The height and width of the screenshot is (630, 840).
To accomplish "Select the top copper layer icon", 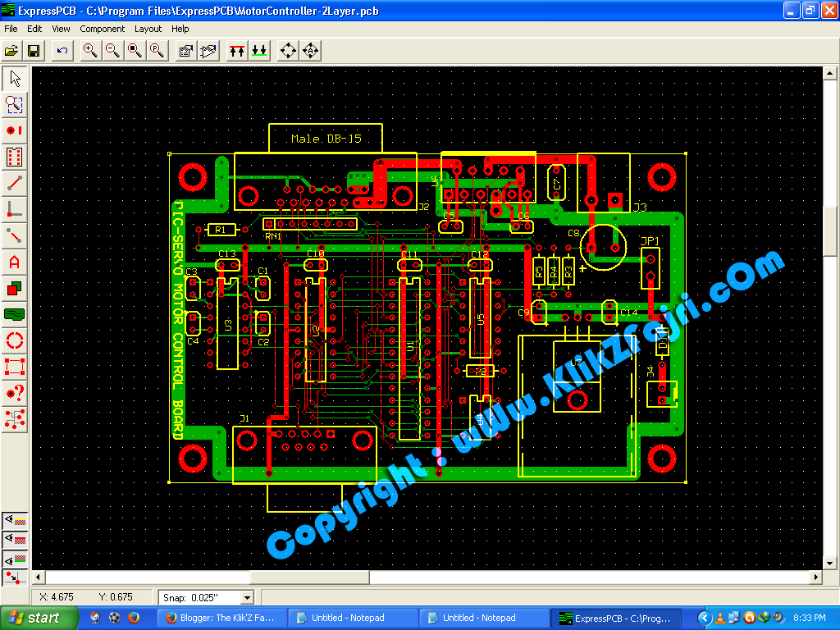I will [x=237, y=51].
